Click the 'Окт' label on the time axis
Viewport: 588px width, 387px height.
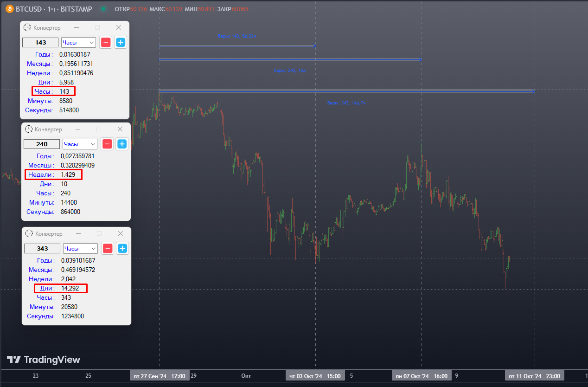click(246, 376)
